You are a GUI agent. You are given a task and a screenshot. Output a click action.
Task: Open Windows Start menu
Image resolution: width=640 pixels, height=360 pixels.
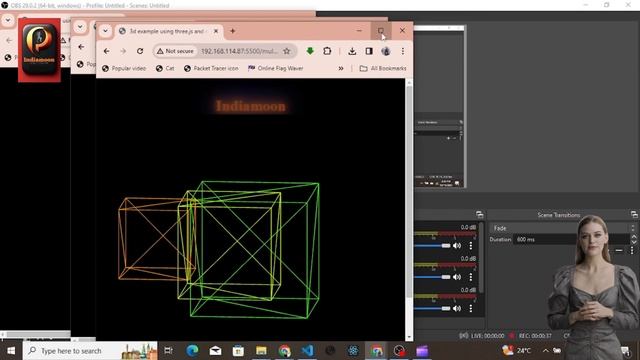click(11, 351)
